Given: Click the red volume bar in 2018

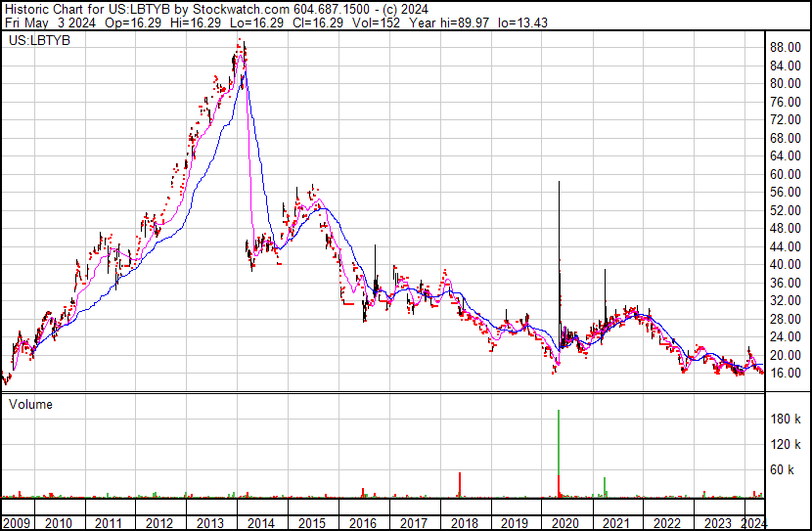Looking at the screenshot, I should (x=460, y=485).
